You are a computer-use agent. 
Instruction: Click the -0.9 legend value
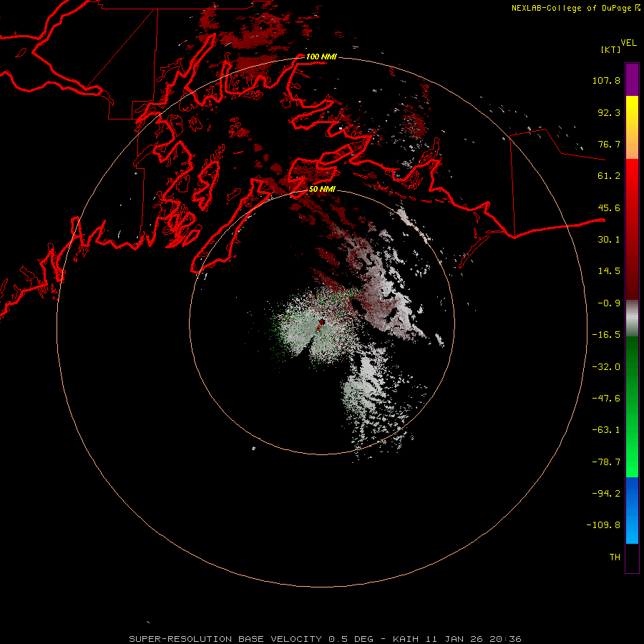[609, 303]
